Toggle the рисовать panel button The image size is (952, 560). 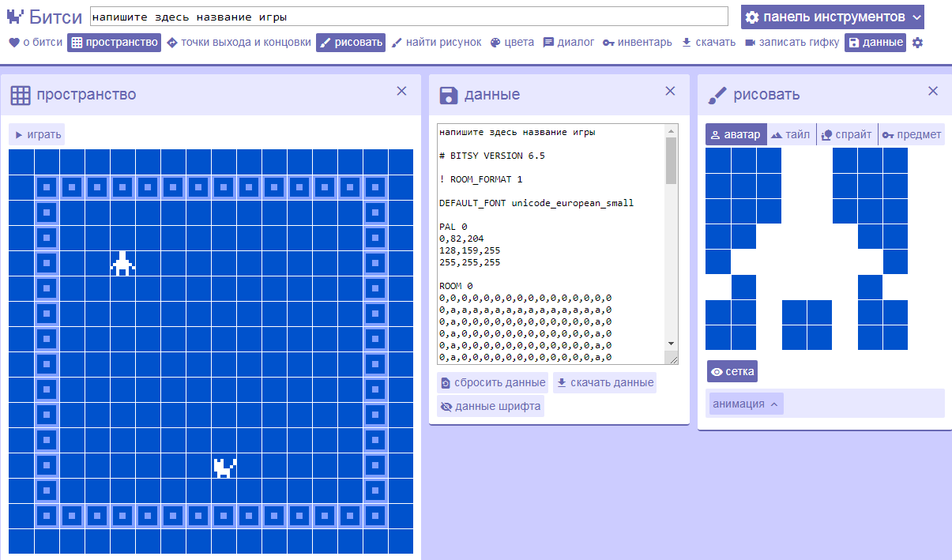[351, 43]
